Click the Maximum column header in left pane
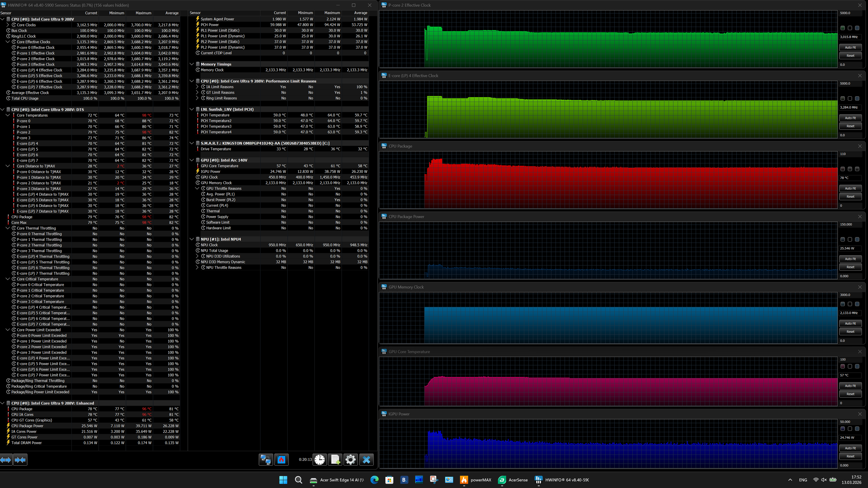This screenshot has width=868, height=488. pyautogui.click(x=139, y=13)
